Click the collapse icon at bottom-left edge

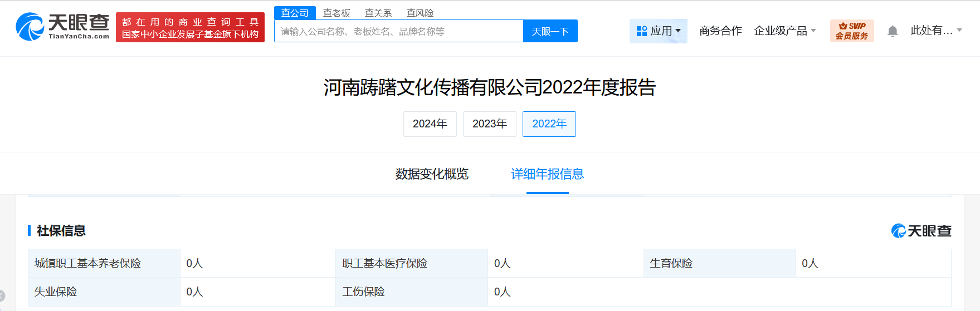pos(2,296)
